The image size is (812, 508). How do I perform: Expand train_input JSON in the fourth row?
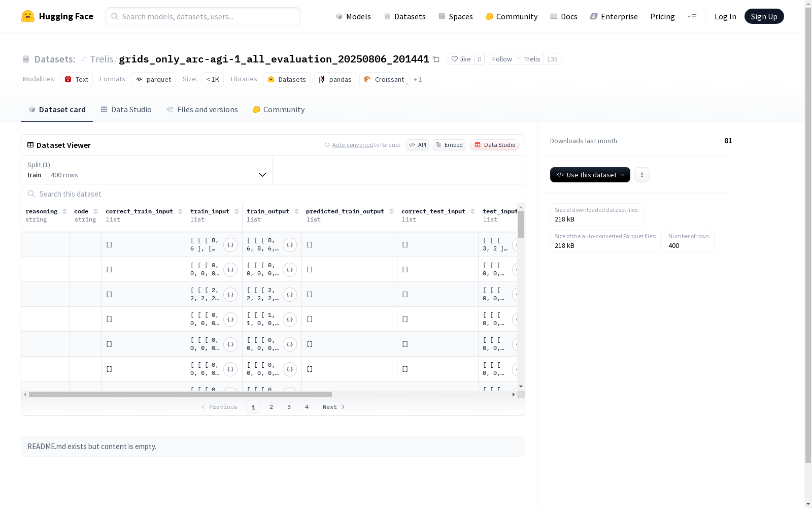(x=230, y=320)
